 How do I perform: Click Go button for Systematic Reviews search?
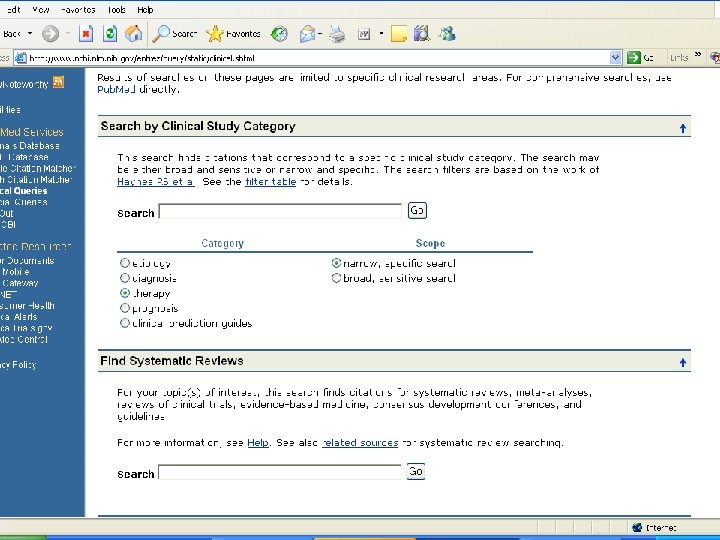(x=416, y=472)
